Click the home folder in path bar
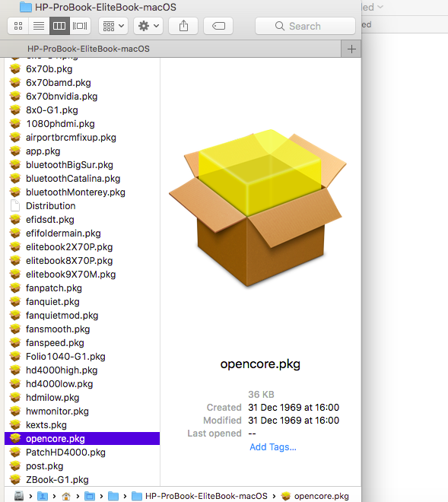The height and width of the screenshot is (502, 448). pos(66,496)
